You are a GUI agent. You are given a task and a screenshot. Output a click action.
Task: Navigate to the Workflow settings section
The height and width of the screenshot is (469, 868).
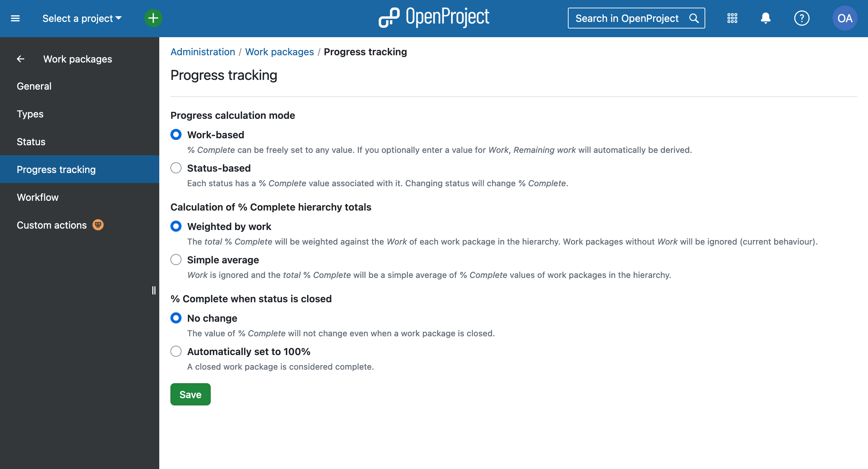click(x=38, y=197)
